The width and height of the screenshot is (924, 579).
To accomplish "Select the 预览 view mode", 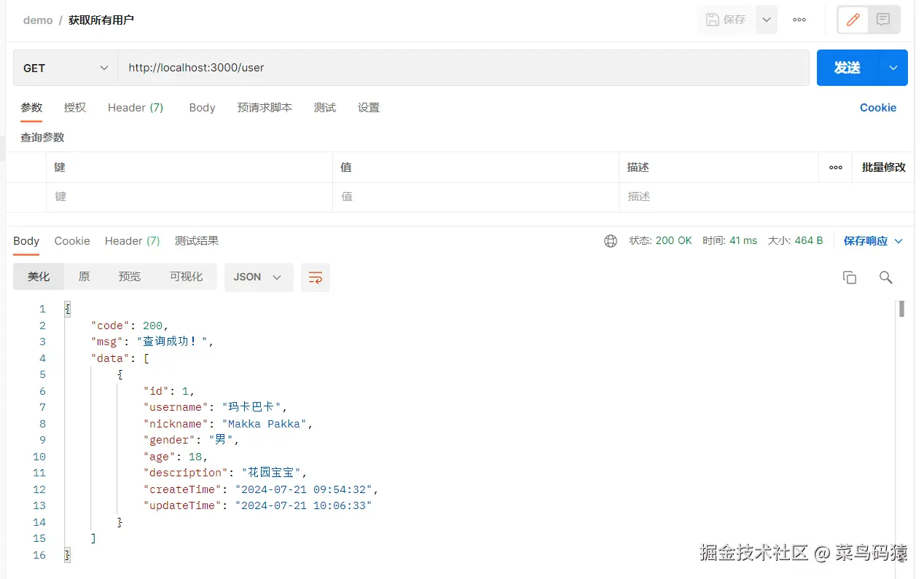I will coord(130,277).
